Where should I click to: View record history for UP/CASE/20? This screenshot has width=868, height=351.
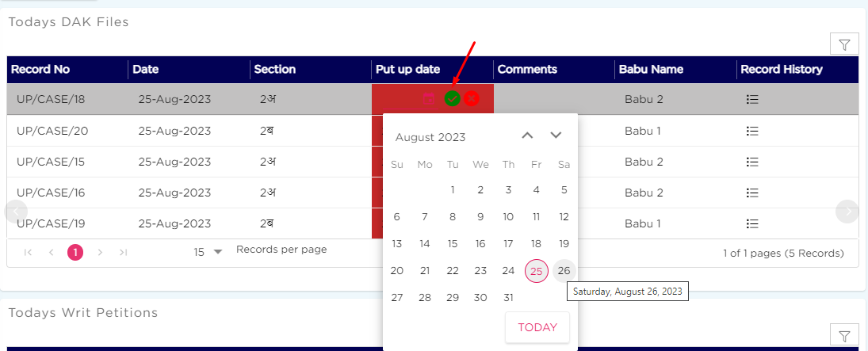click(751, 132)
